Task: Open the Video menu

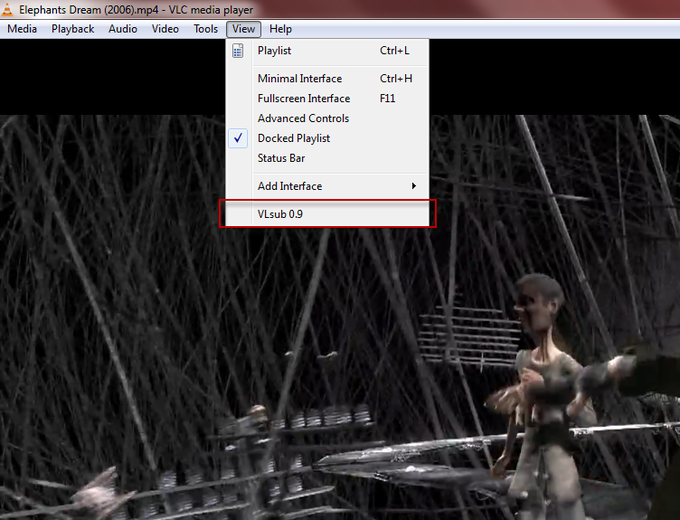Action: [165, 29]
